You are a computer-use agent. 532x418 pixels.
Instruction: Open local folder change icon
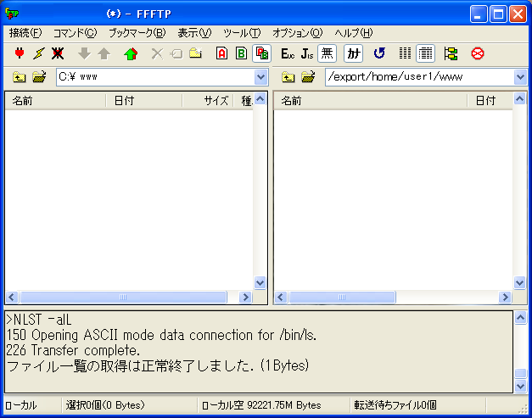(x=39, y=77)
